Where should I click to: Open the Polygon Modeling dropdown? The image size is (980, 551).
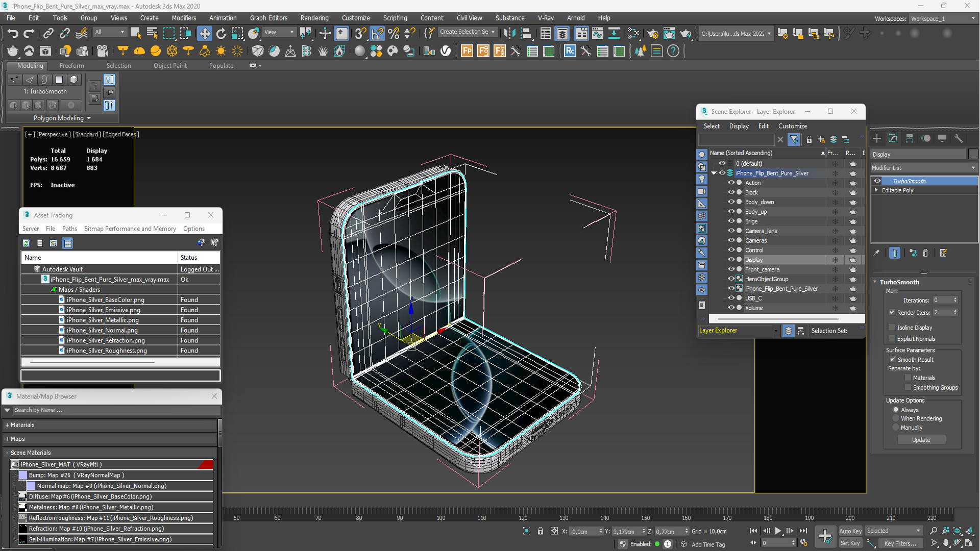point(62,118)
